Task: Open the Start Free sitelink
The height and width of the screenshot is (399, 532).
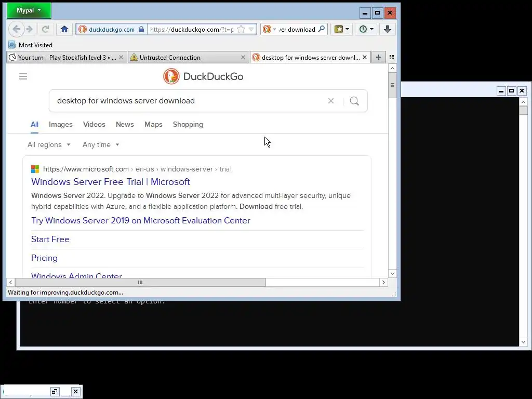Action: coord(50,239)
